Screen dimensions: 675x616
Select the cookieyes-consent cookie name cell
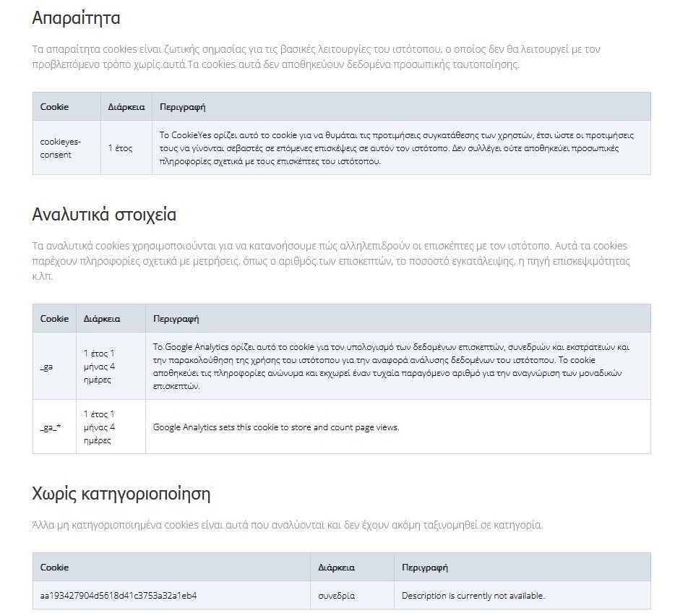[x=66, y=147]
